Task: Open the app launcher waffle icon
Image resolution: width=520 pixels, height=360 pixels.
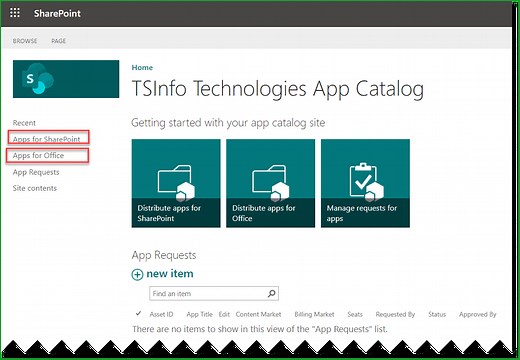Action: tap(15, 13)
